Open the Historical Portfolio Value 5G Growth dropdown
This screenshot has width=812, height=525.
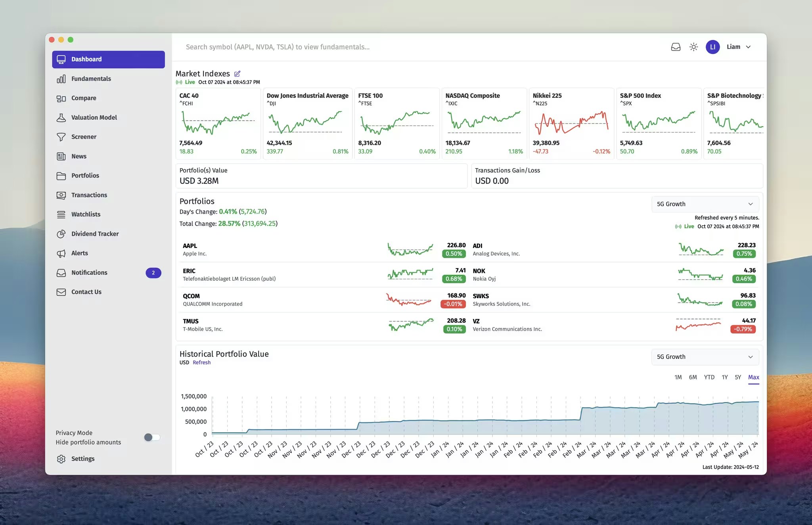pyautogui.click(x=705, y=357)
